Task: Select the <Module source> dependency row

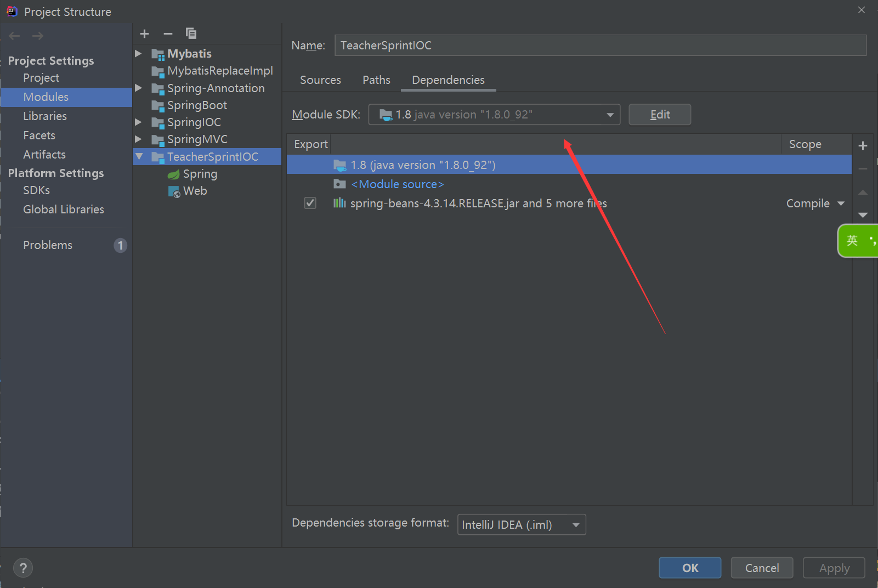Action: click(x=569, y=184)
